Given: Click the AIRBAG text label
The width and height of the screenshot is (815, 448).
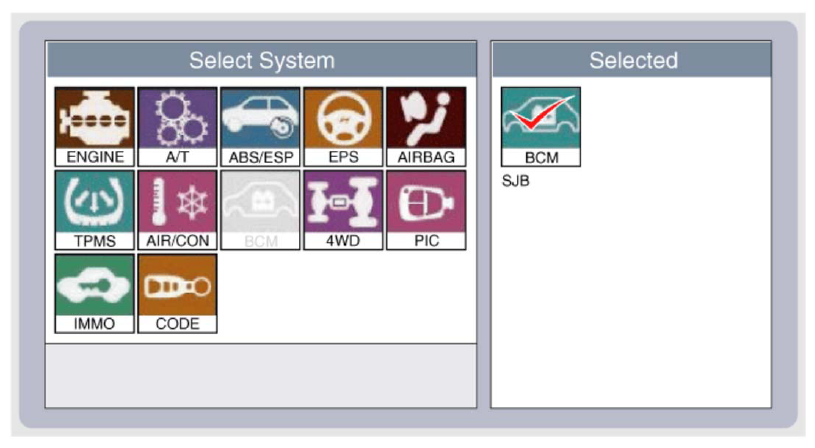Looking at the screenshot, I should tap(426, 157).
